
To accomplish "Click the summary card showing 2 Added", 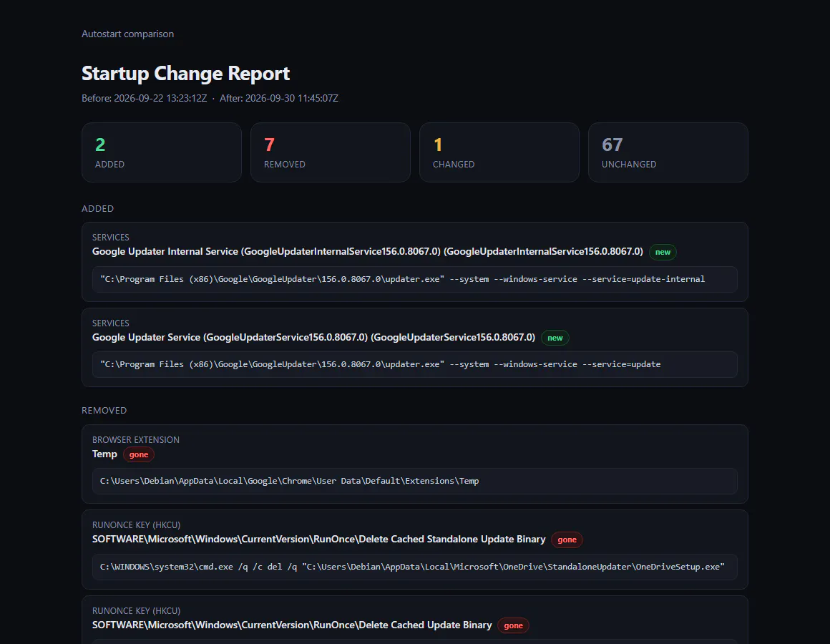I will coord(162,152).
